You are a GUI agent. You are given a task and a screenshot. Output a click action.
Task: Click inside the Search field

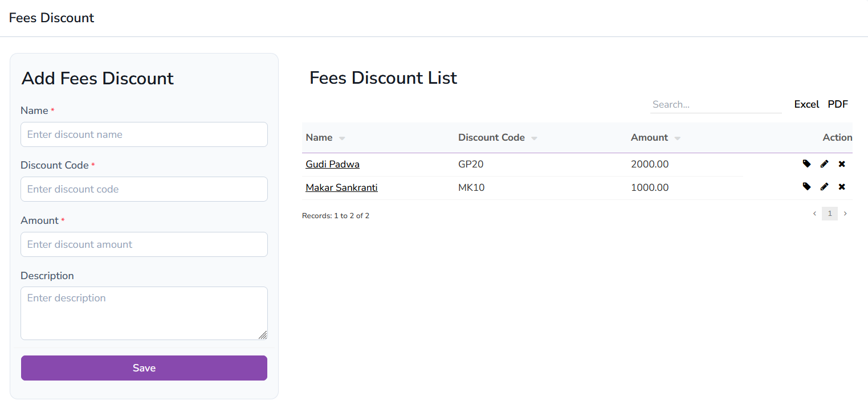pyautogui.click(x=716, y=104)
